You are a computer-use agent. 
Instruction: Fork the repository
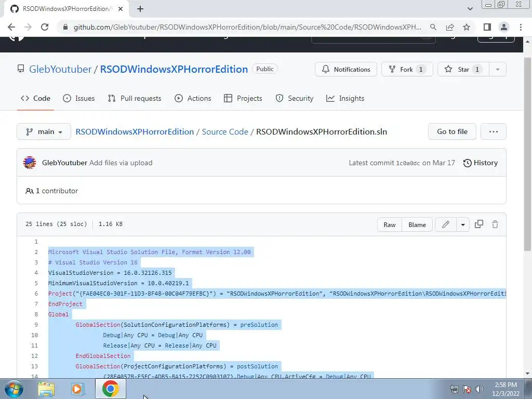407,69
